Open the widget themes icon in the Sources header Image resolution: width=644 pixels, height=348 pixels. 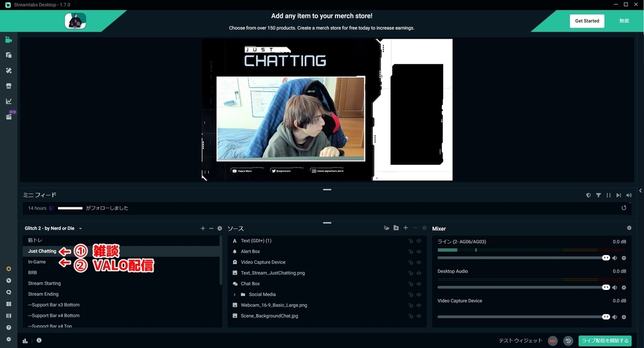[386, 228]
